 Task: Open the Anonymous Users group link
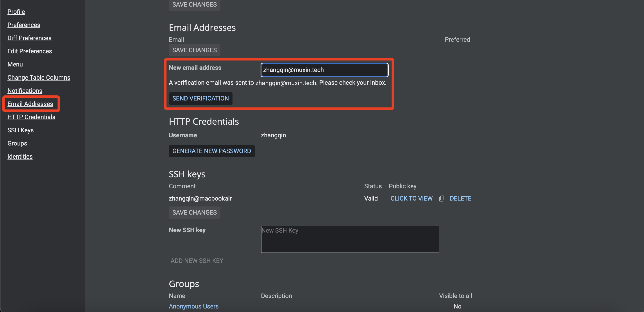coord(193,306)
